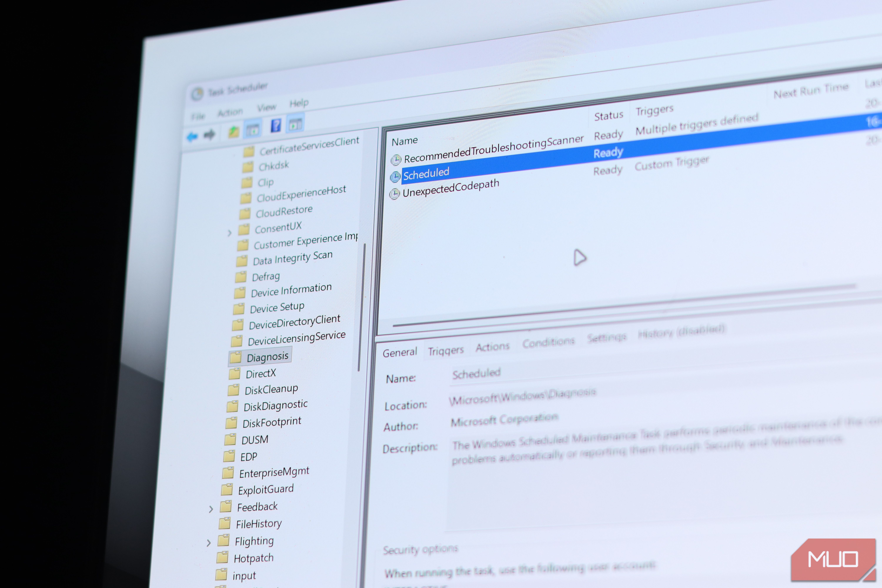The width and height of the screenshot is (882, 588).
Task: Click the clock icon beside UnexpectedCodepath
Action: point(395,194)
